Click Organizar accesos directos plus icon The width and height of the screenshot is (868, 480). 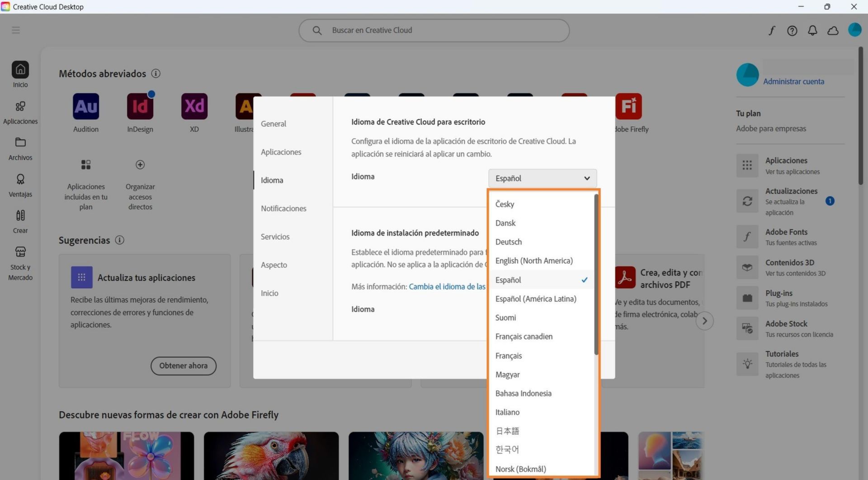click(x=140, y=165)
